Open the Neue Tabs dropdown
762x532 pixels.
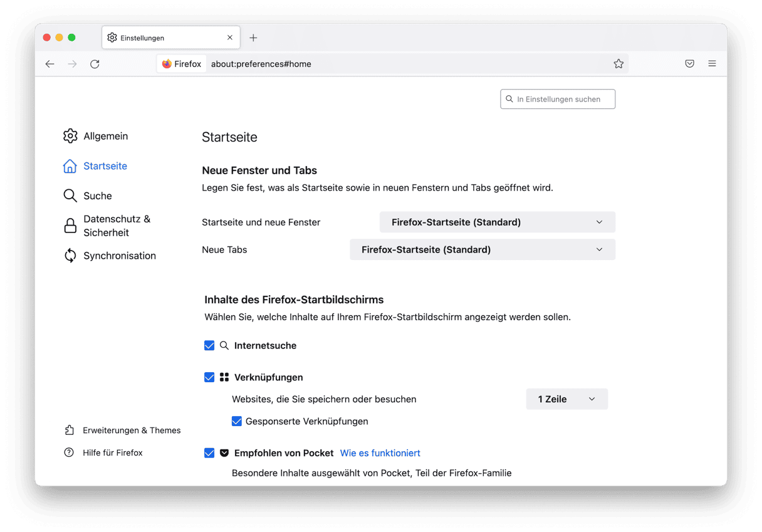(483, 249)
